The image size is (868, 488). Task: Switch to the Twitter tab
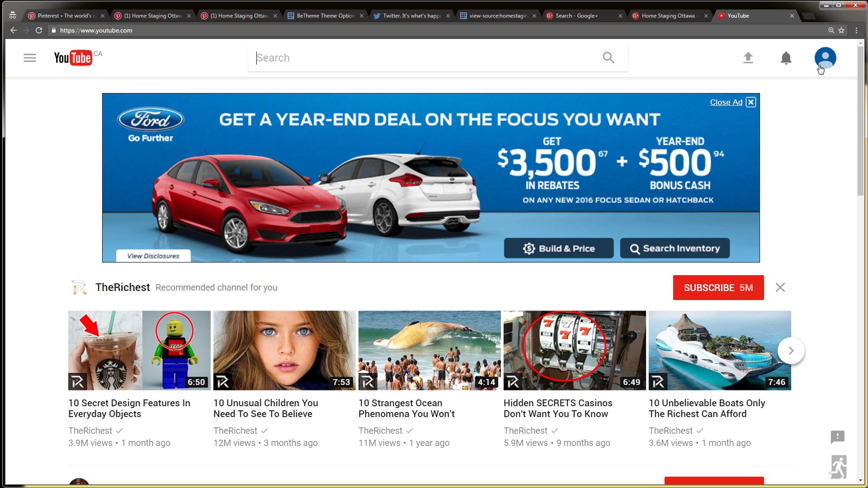(x=412, y=16)
